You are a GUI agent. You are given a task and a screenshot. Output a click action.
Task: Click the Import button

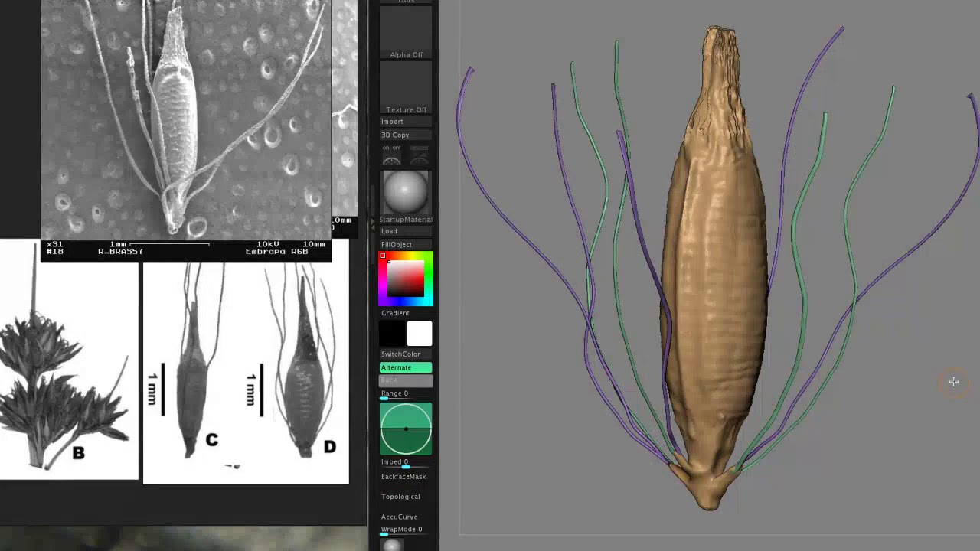[406, 122]
